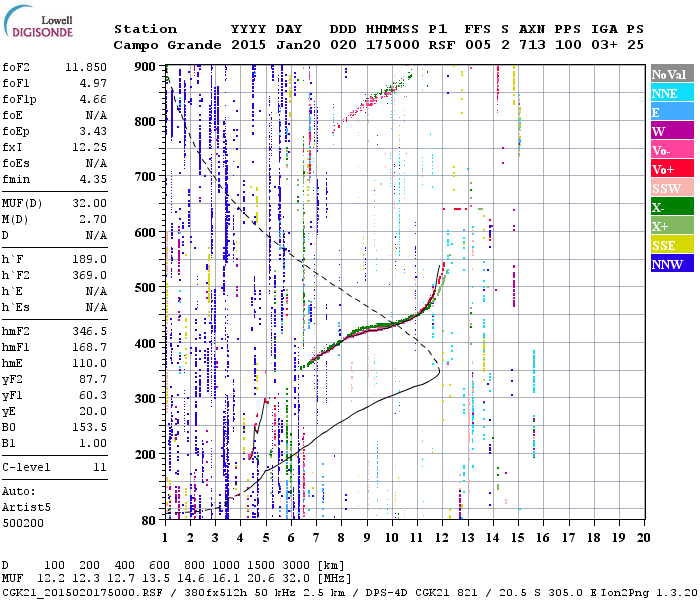Viewport: 700px width, 600px height.
Task: Click the B0 value 153.5
Action: pos(89,427)
